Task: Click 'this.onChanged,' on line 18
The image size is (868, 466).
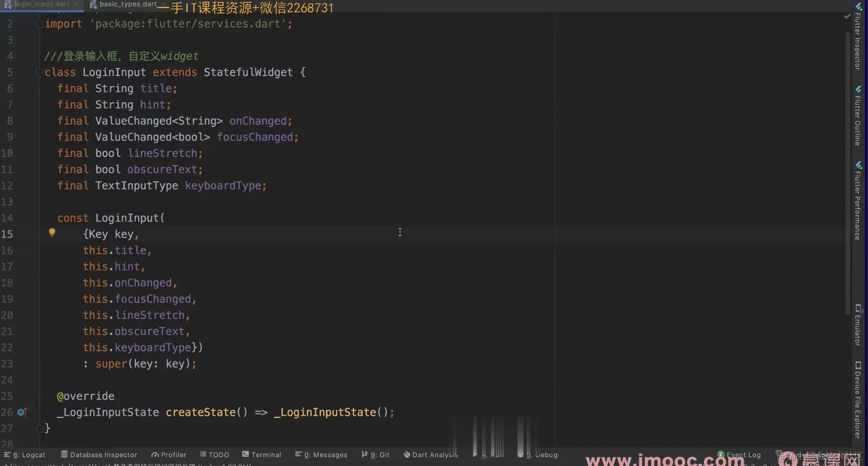Action: tap(130, 283)
